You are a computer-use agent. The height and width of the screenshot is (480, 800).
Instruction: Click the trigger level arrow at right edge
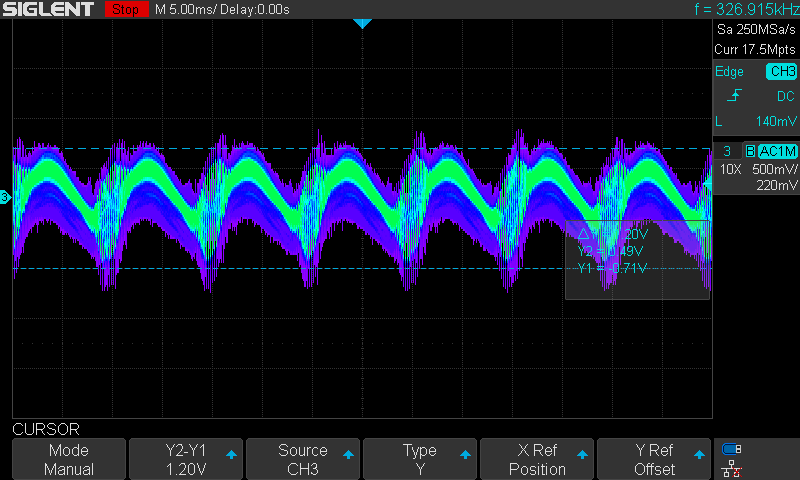click(x=708, y=184)
